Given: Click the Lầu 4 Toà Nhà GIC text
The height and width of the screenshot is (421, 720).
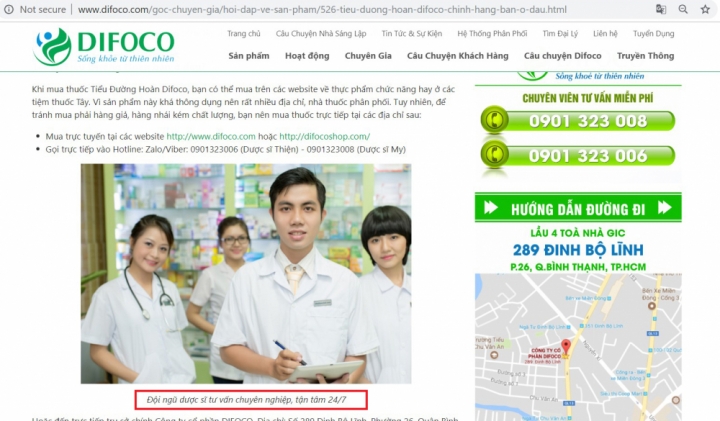Looking at the screenshot, I should (x=578, y=233).
